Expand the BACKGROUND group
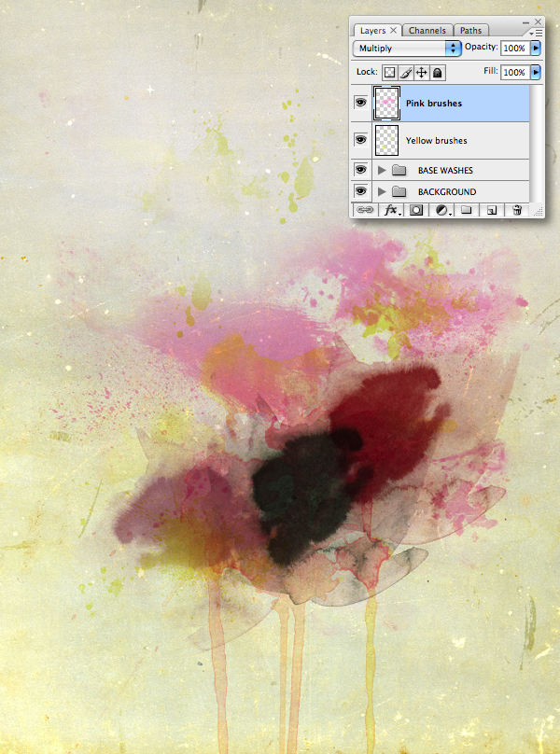Screen dimensions: 560x754 382,191
